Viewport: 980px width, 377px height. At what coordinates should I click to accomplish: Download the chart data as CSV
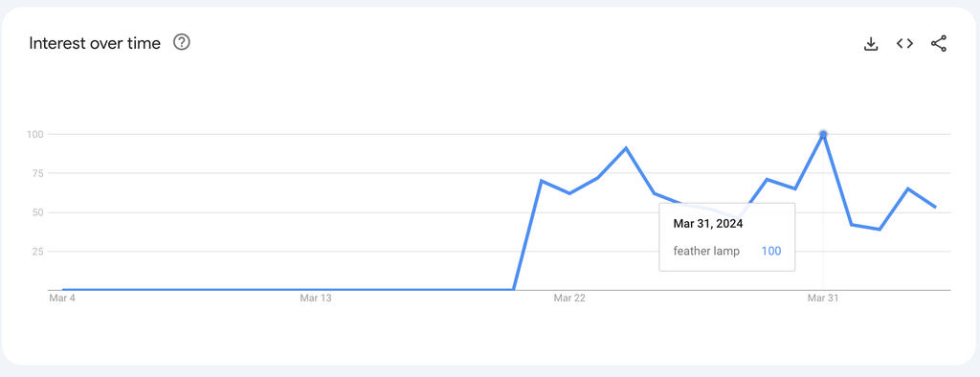coord(871,43)
